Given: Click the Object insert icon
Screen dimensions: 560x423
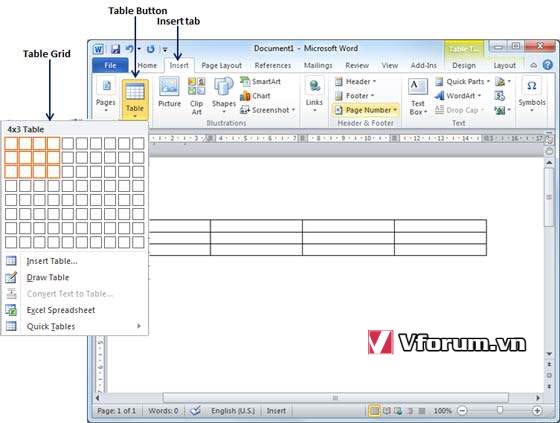Looking at the screenshot, I should [502, 110].
